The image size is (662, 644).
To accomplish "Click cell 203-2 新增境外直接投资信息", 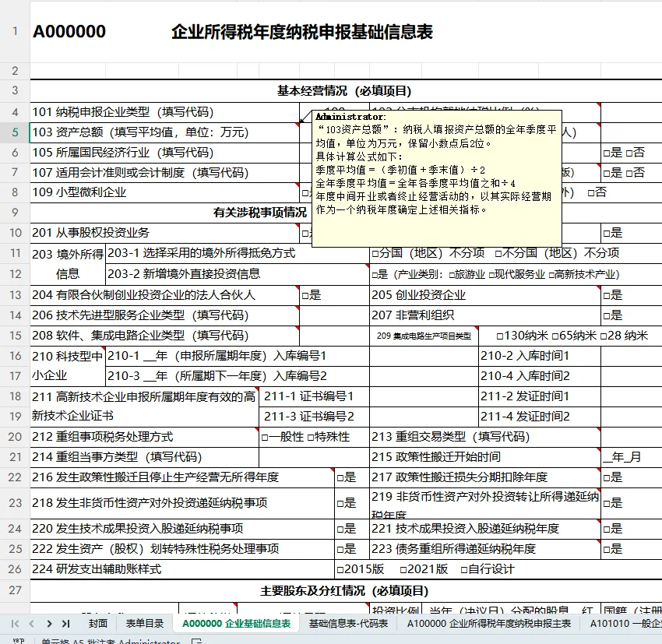I will 238,274.
